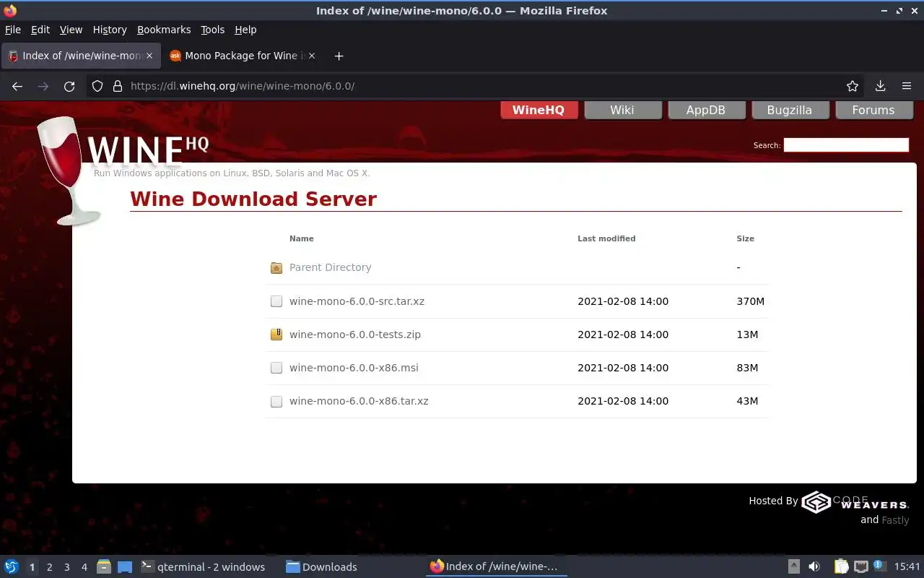Click the 15:41 clock in the taskbar

pos(907,567)
